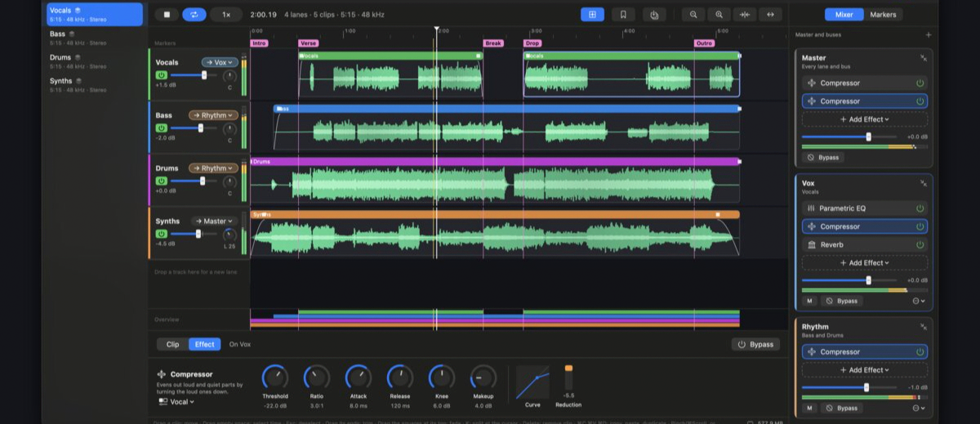980x424 pixels.
Task: Toggle the loop playback button
Action: click(x=194, y=14)
